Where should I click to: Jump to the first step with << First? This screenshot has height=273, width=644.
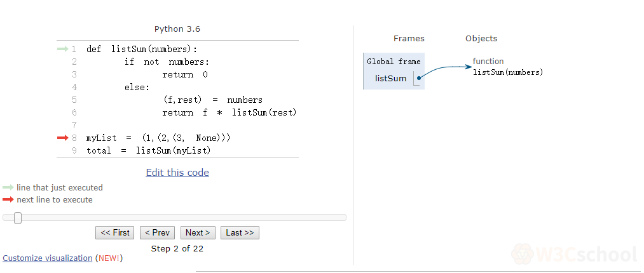115,233
